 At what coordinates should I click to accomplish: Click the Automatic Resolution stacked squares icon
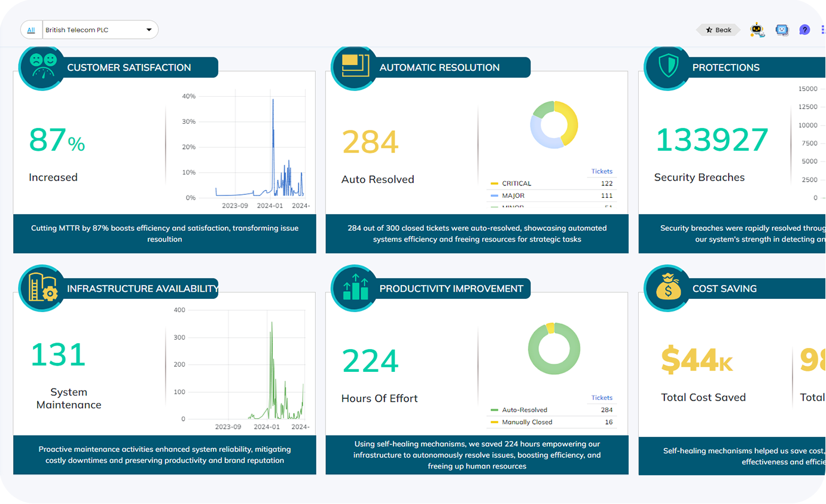(x=355, y=67)
